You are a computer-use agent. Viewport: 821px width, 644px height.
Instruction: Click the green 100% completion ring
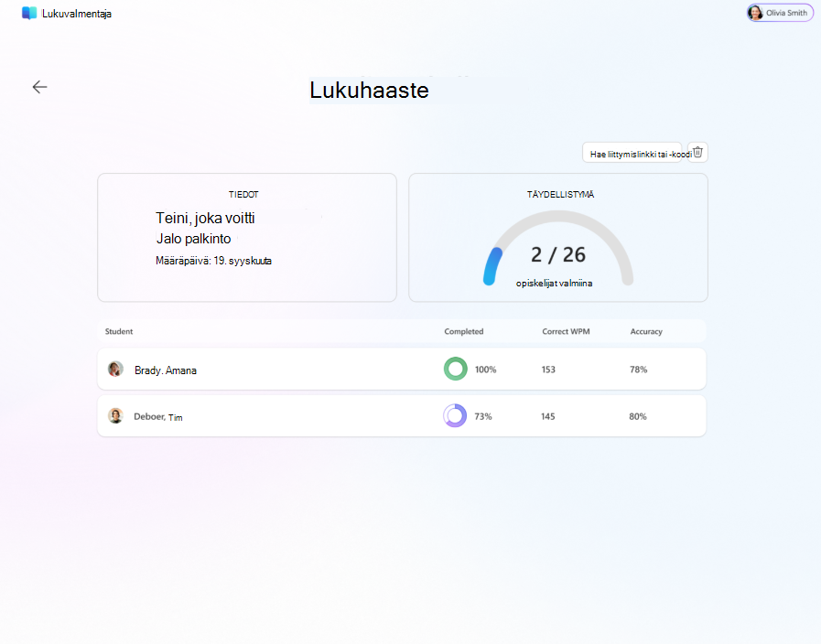click(456, 369)
